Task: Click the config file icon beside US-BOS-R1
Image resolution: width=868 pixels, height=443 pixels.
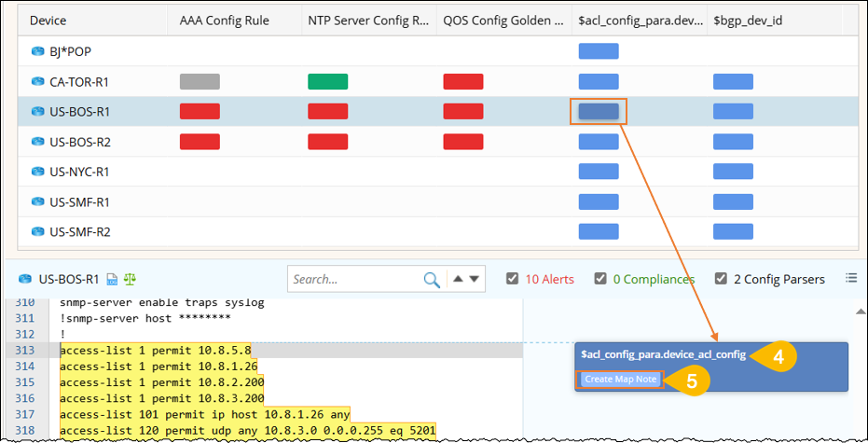Action: click(x=111, y=279)
